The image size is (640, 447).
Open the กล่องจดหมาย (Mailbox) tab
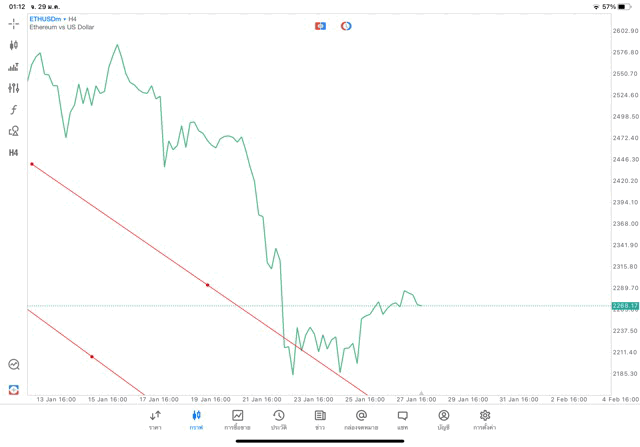[x=361, y=419]
